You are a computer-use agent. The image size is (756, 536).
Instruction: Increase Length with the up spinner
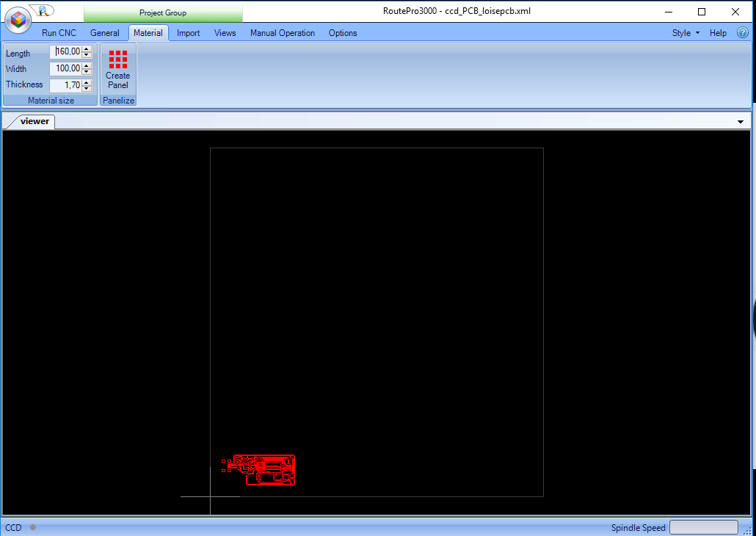pos(87,48)
